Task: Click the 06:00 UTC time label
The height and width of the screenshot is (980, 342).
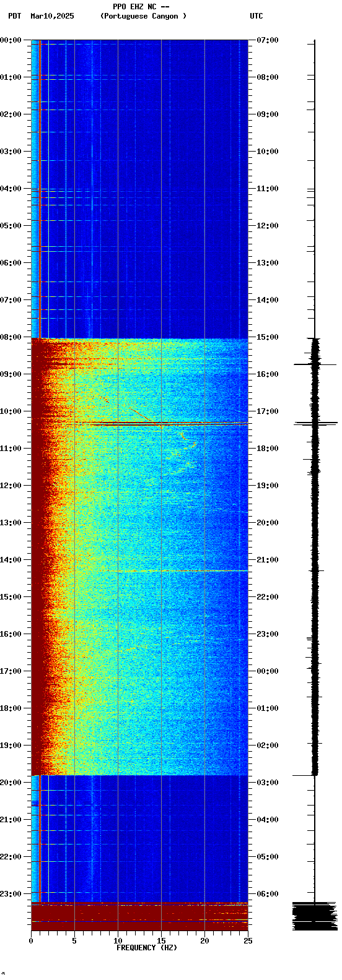Action: point(268,894)
